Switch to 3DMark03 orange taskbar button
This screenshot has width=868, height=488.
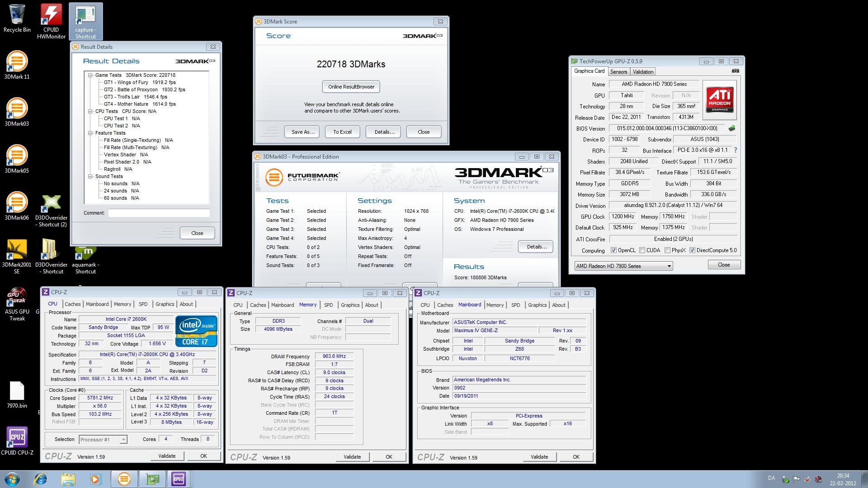[x=124, y=479]
